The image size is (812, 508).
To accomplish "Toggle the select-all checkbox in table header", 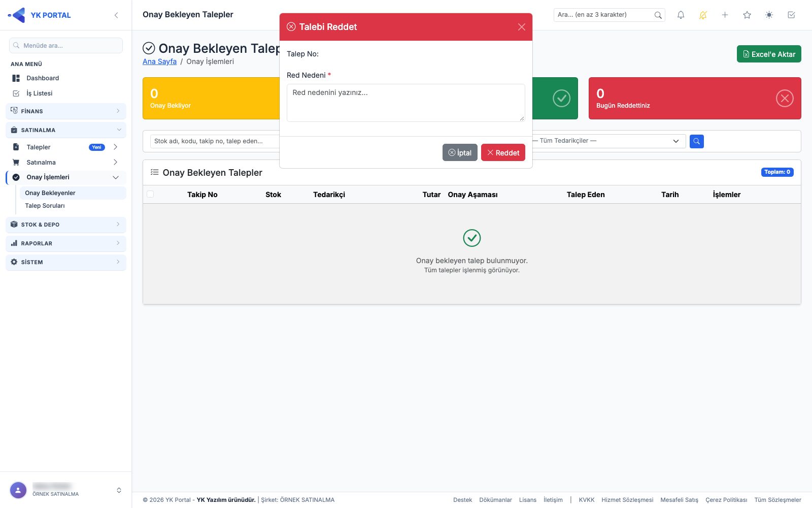I will tap(150, 194).
